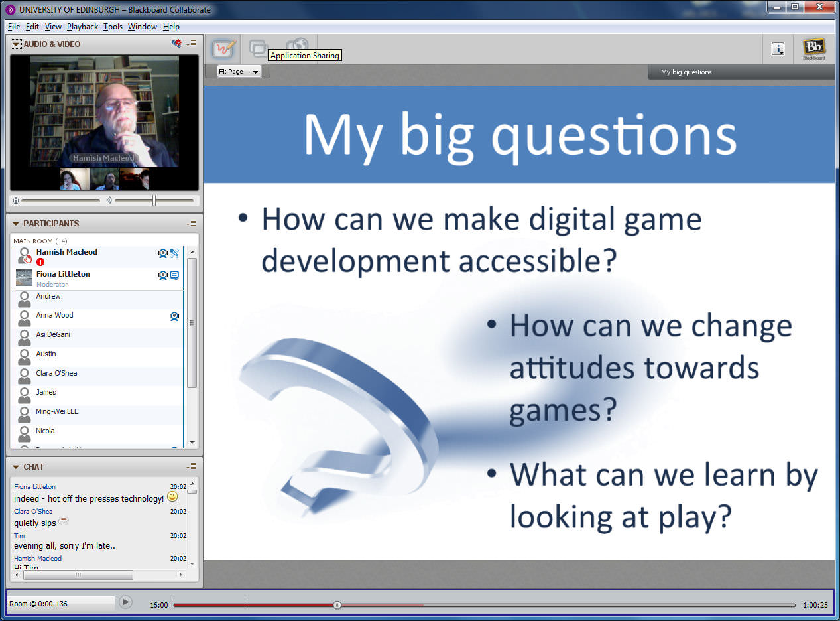Collapse the Chat panel
The height and width of the screenshot is (621, 840).
(16, 467)
